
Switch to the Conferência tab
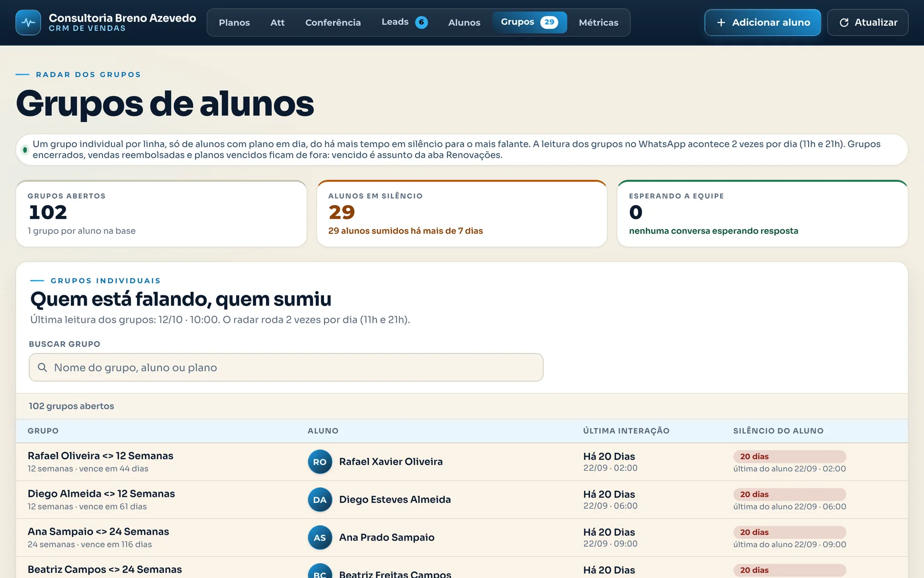coord(333,23)
